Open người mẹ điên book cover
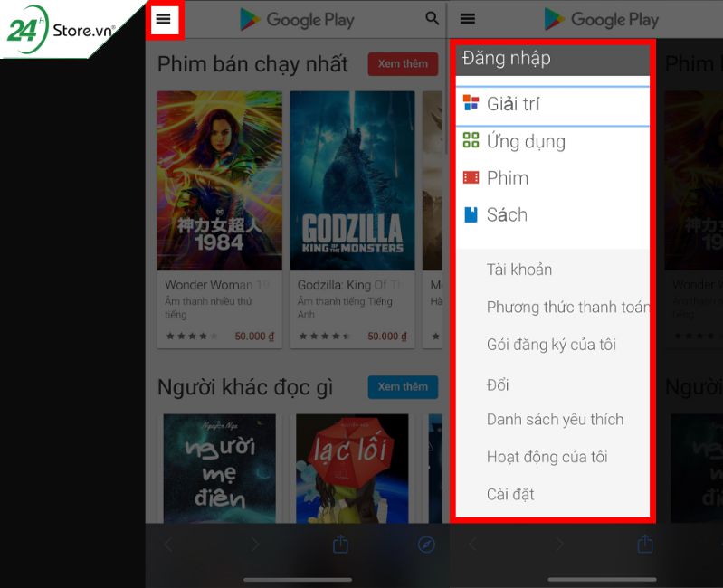The width and height of the screenshot is (723, 588). pyautogui.click(x=220, y=469)
